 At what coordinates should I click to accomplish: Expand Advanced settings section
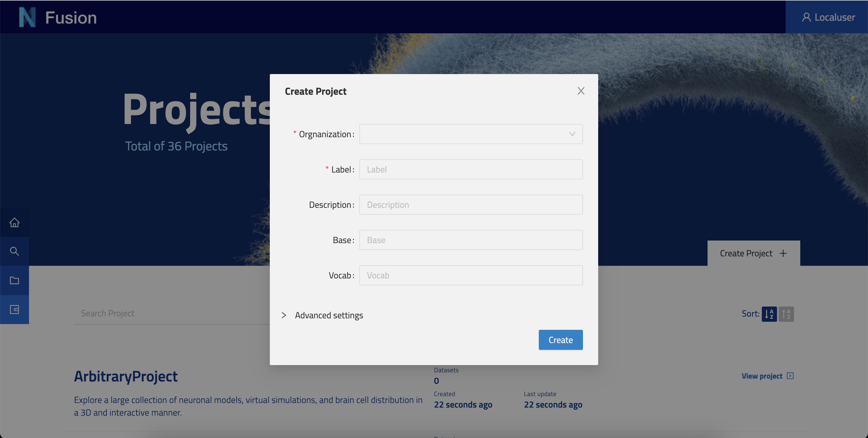[322, 315]
